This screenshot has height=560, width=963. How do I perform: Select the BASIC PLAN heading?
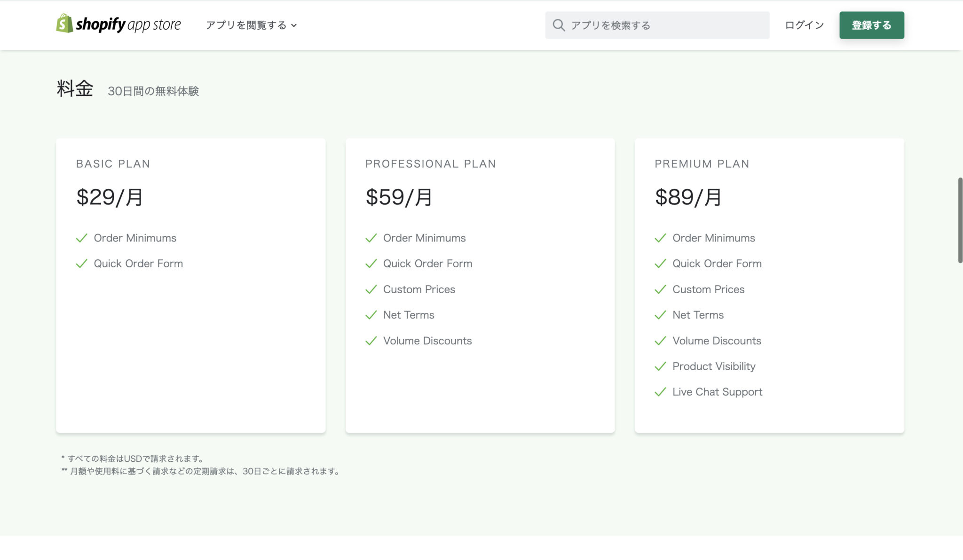(x=113, y=164)
